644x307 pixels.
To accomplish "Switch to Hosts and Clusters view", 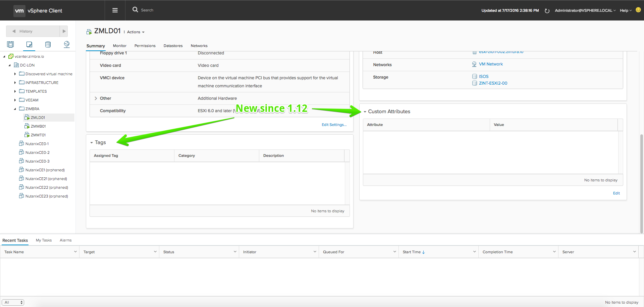I will pos(10,44).
